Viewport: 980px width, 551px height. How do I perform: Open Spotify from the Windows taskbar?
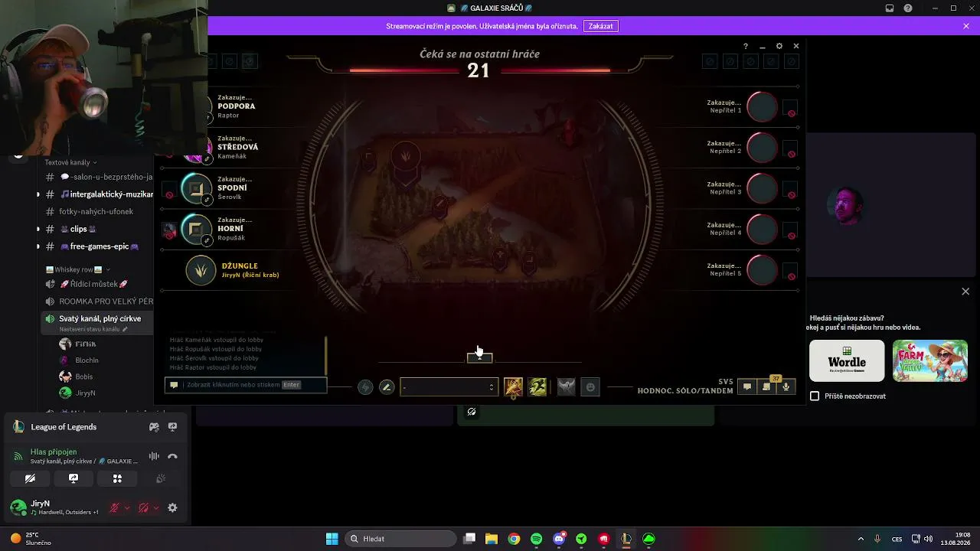point(536,539)
